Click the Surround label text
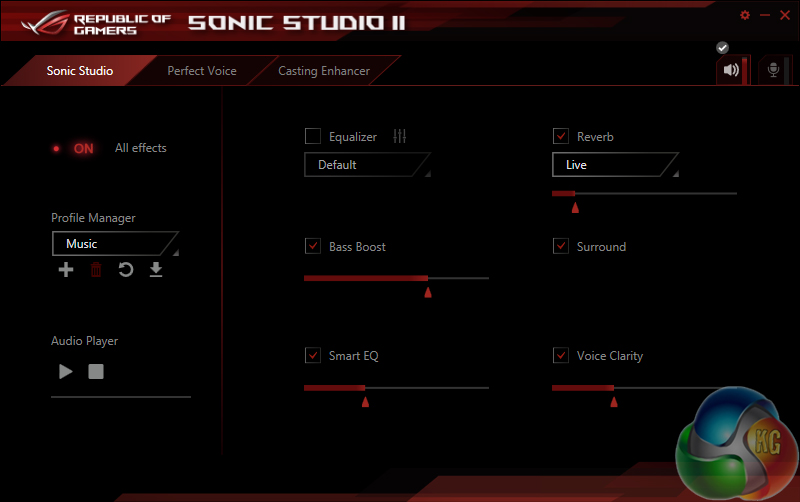 point(602,246)
